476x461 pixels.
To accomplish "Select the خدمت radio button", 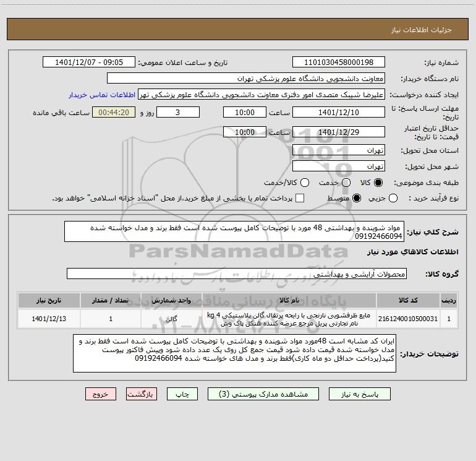I will point(346,183).
